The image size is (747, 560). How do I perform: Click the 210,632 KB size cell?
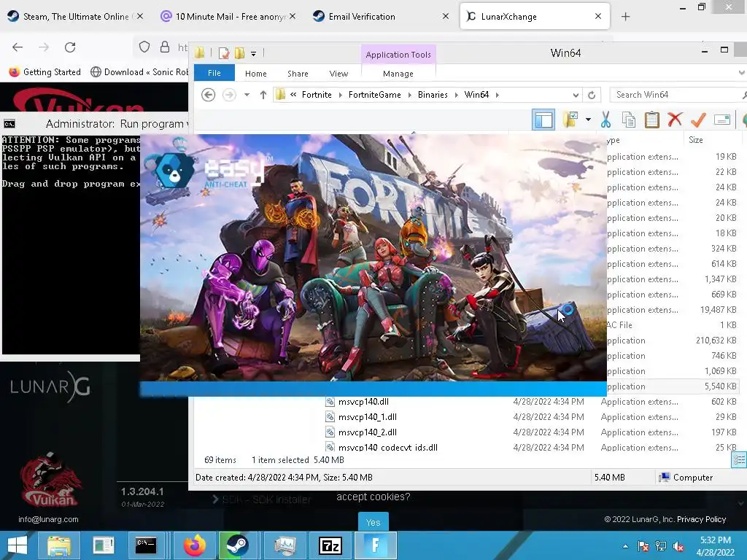pyautogui.click(x=716, y=341)
